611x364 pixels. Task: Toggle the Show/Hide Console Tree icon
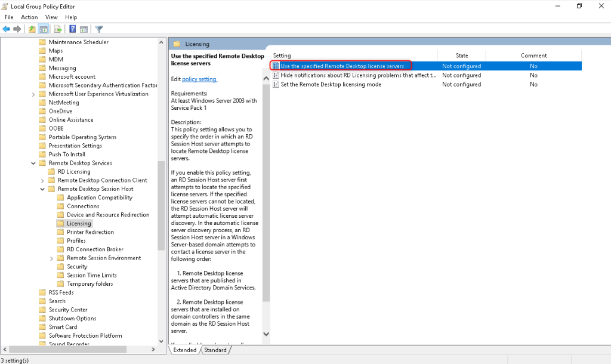pos(44,29)
